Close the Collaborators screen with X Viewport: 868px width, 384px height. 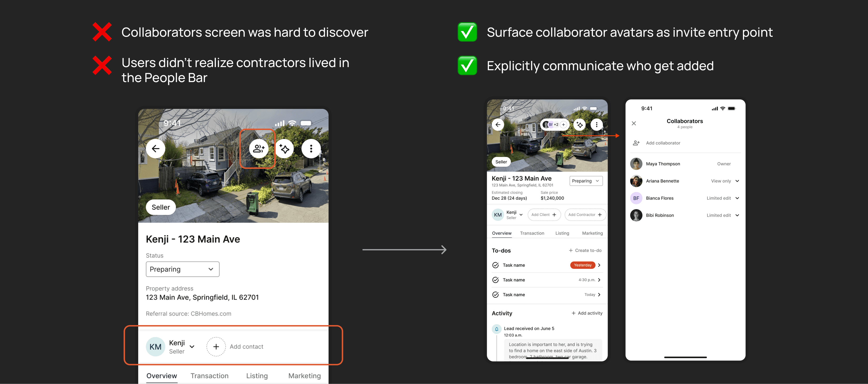point(633,124)
